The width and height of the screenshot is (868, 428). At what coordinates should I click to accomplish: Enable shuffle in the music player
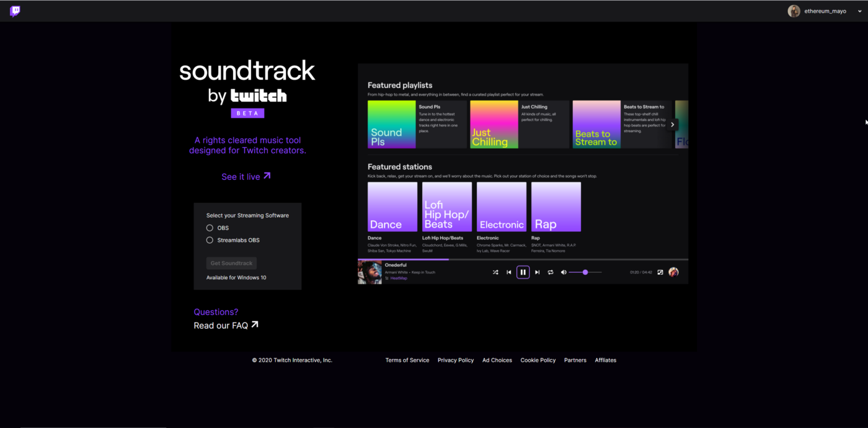495,272
